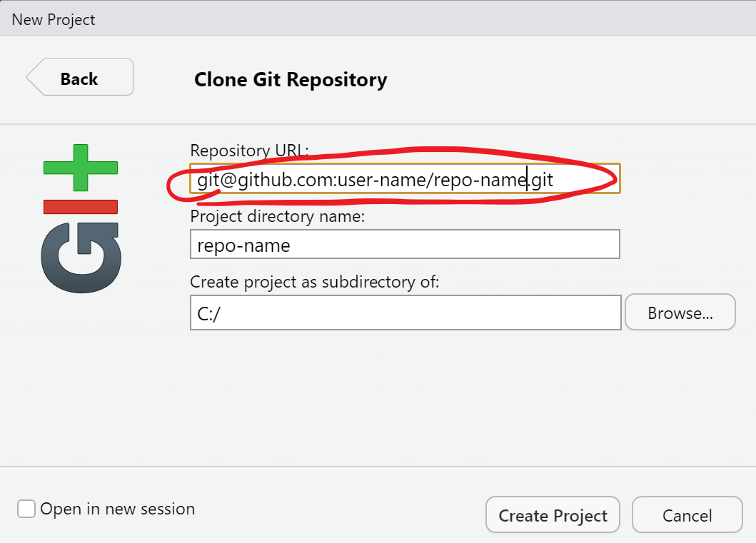Click the gray G-shaped Git logo

click(x=81, y=258)
